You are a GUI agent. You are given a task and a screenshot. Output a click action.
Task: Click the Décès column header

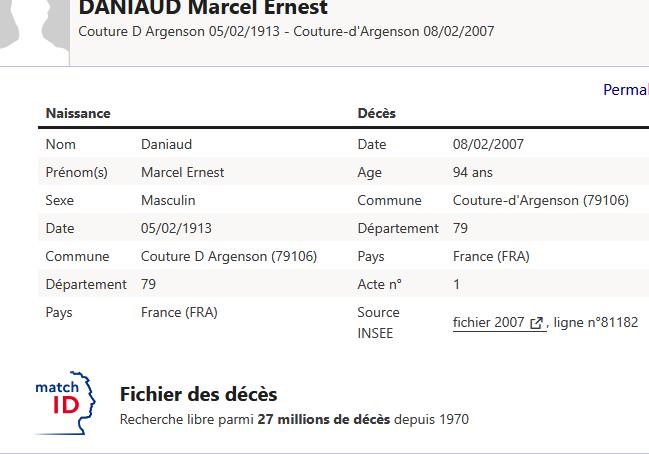[377, 113]
